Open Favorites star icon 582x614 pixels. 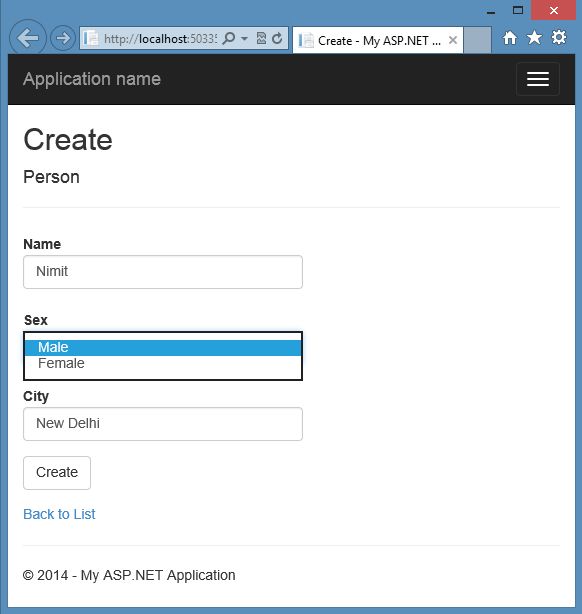pos(534,38)
